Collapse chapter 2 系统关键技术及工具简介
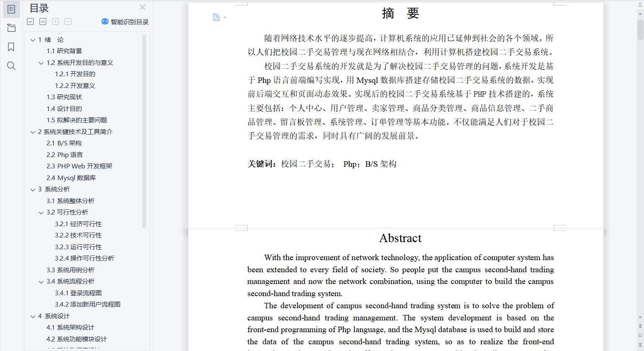The height and width of the screenshot is (351, 644). (x=33, y=132)
